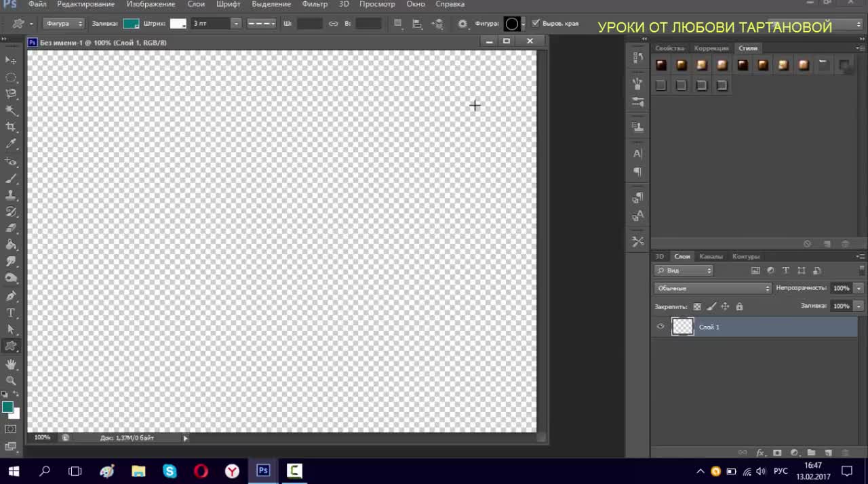This screenshot has height=484, width=868.
Task: Open path arrangement options
Action: 437,24
